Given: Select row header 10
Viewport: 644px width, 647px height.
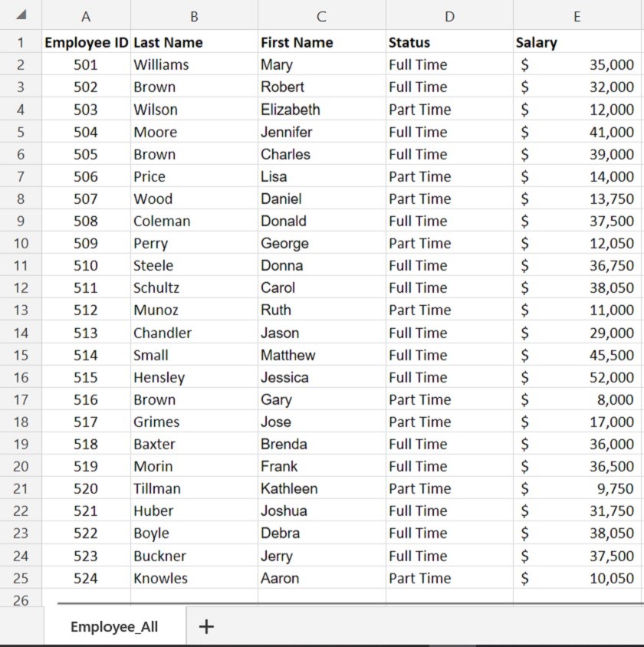Looking at the screenshot, I should click(x=21, y=243).
